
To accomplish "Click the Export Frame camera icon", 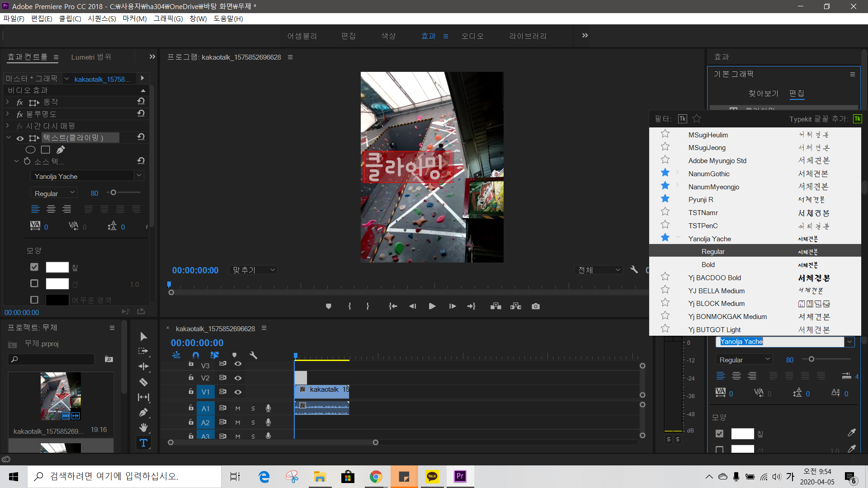I will [536, 306].
